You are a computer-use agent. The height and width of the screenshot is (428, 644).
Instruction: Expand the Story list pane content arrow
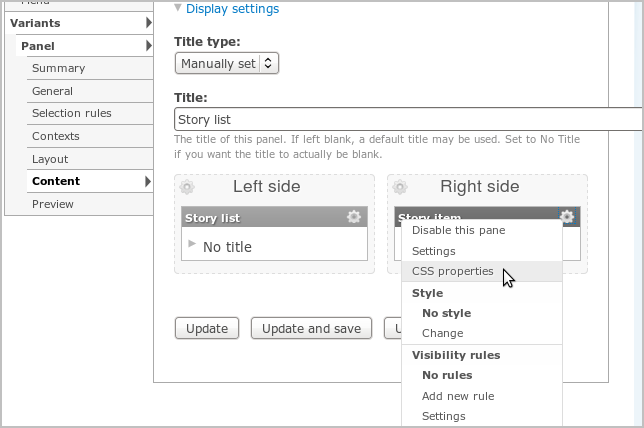192,245
